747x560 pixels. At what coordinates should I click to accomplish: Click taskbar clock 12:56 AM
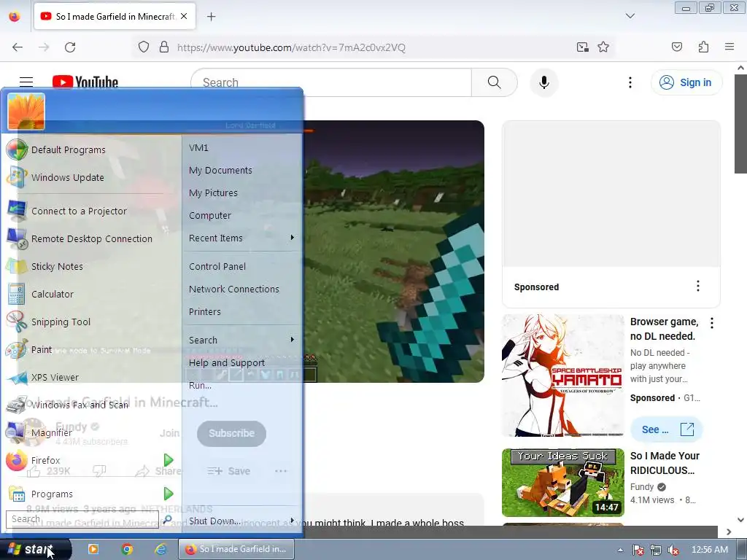point(709,550)
